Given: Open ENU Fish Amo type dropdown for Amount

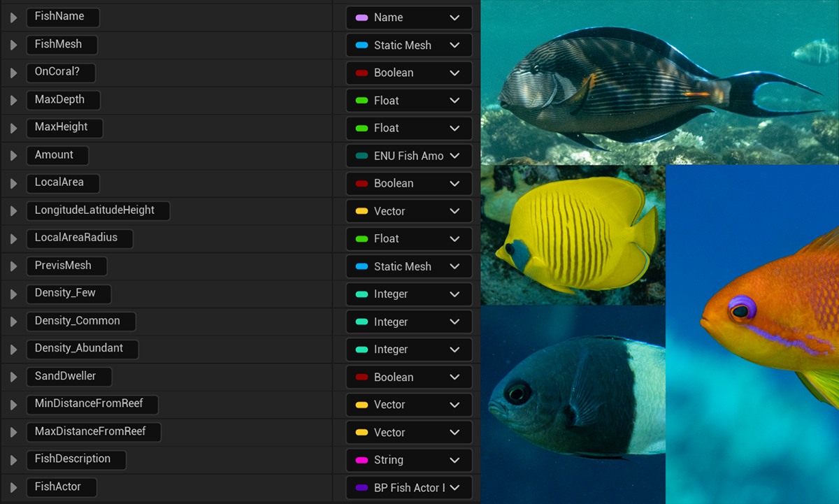Looking at the screenshot, I should [x=409, y=156].
